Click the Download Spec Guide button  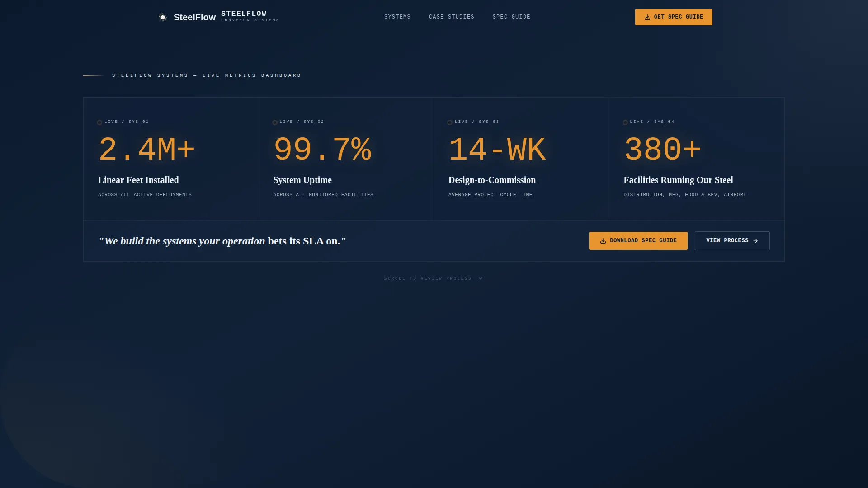(638, 241)
